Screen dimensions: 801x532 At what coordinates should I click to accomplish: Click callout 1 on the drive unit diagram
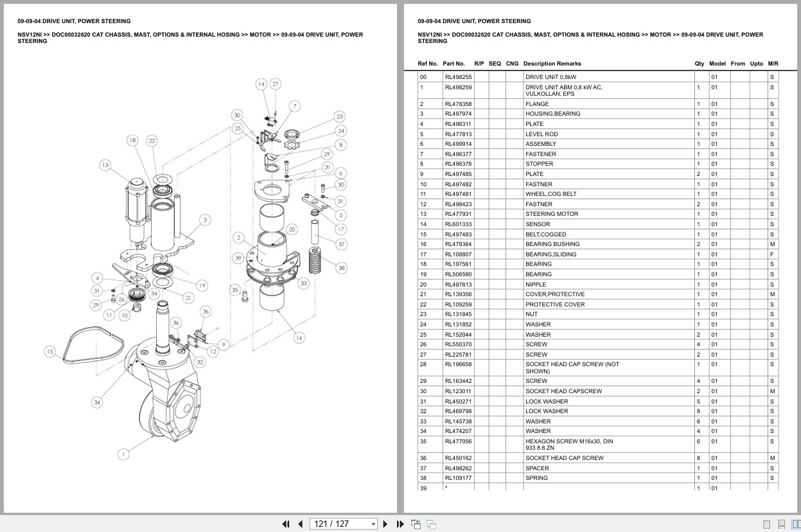(x=123, y=454)
